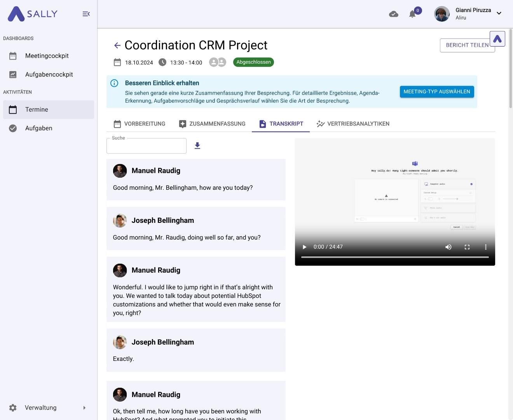The height and width of the screenshot is (420, 513).
Task: Open the notifications bell
Action: click(412, 14)
